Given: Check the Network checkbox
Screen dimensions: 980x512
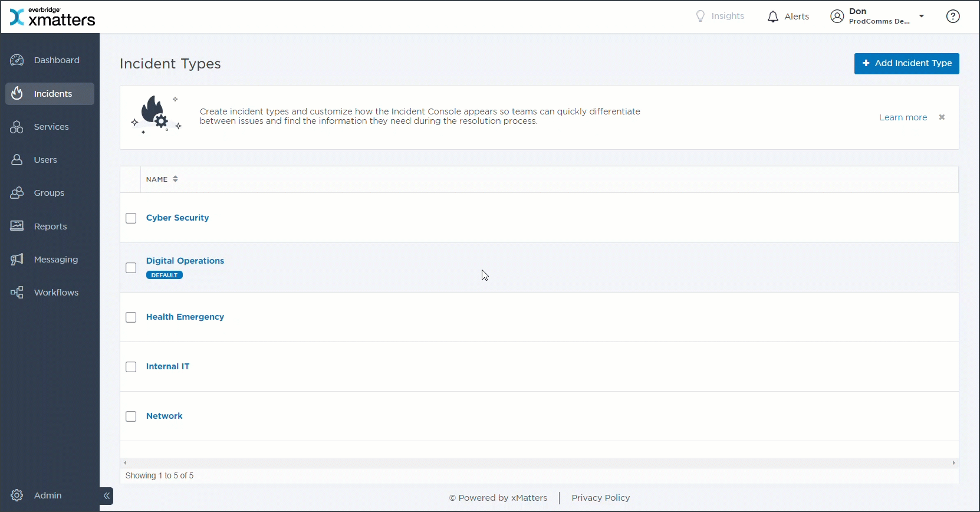Looking at the screenshot, I should tap(131, 416).
